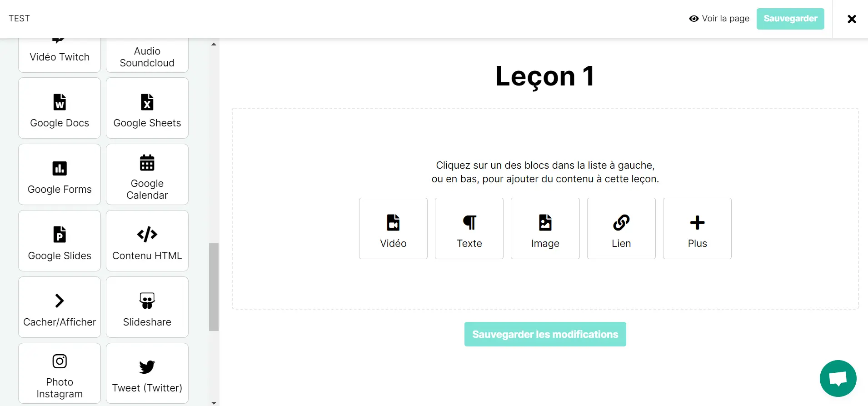Insert a Google Forms block

[59, 175]
